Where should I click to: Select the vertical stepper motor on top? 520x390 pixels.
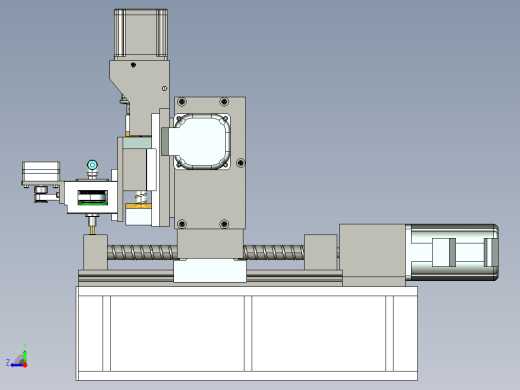(x=141, y=34)
